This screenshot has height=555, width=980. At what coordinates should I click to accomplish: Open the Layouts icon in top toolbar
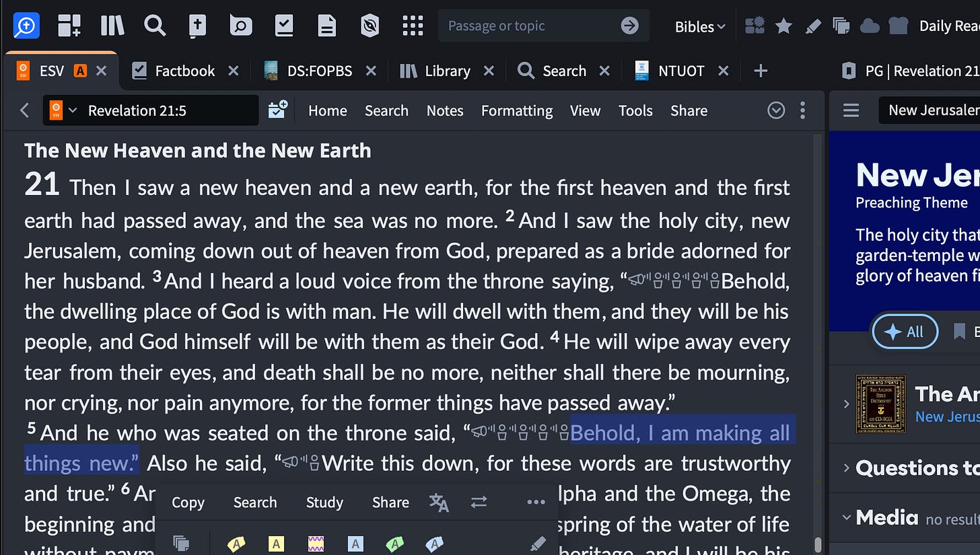click(x=69, y=26)
